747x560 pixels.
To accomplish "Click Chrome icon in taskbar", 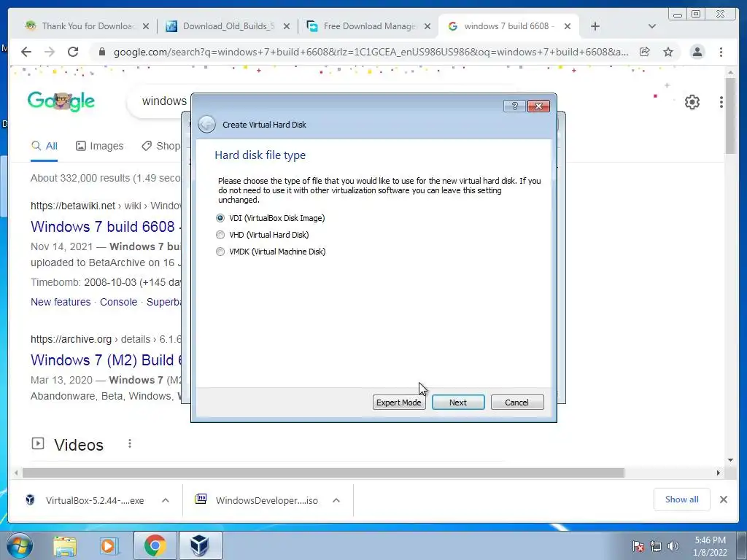I will click(155, 545).
